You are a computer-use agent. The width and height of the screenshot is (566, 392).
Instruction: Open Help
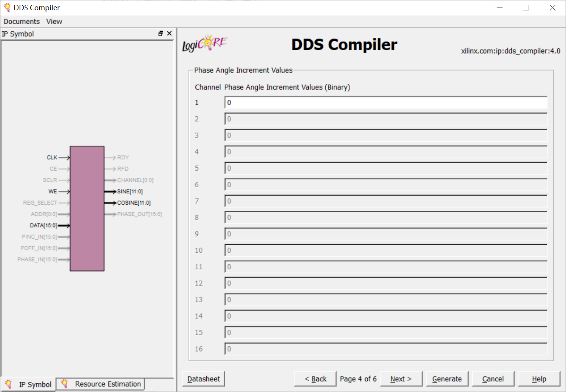[x=539, y=379]
